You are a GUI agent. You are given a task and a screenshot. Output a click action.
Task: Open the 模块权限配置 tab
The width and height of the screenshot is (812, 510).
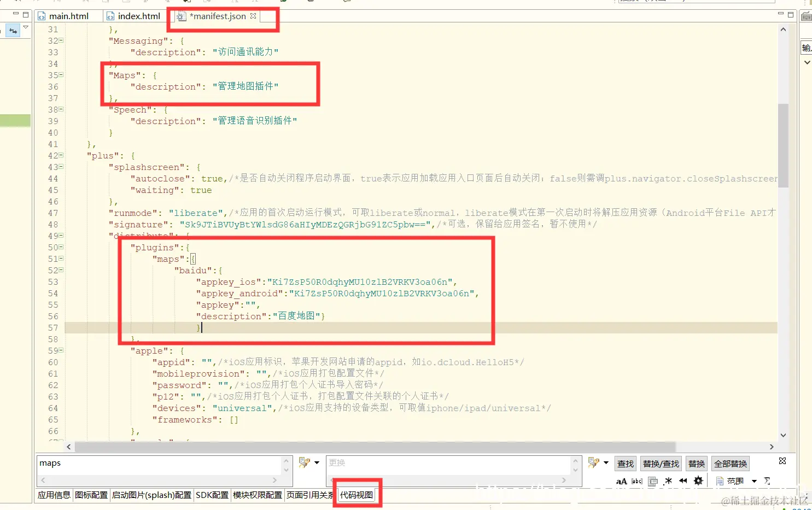[258, 495]
